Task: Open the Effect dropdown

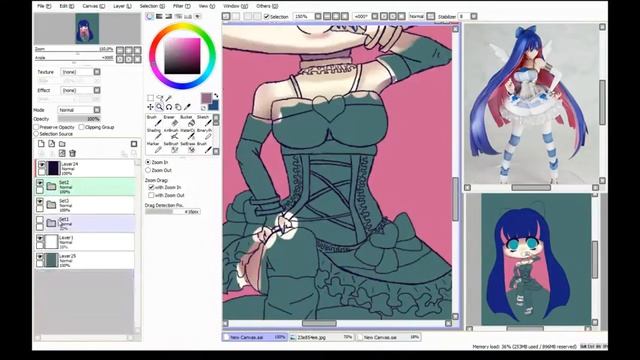Action: pyautogui.click(x=97, y=90)
